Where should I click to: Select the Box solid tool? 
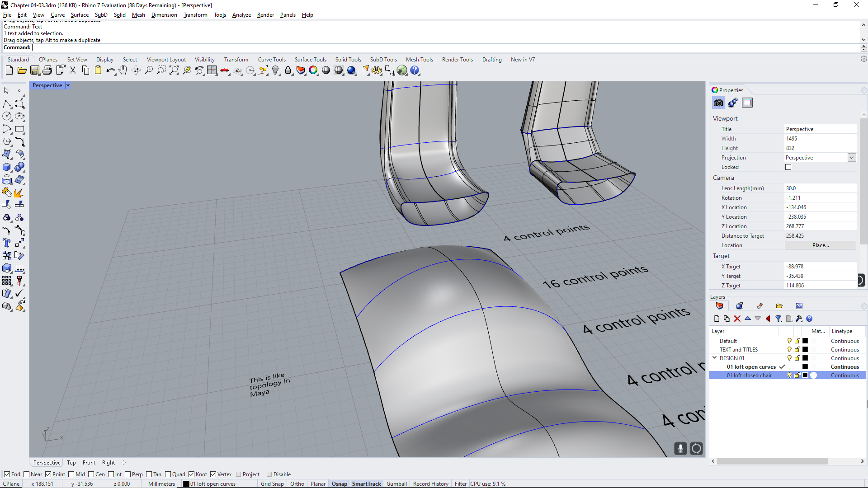(6, 167)
